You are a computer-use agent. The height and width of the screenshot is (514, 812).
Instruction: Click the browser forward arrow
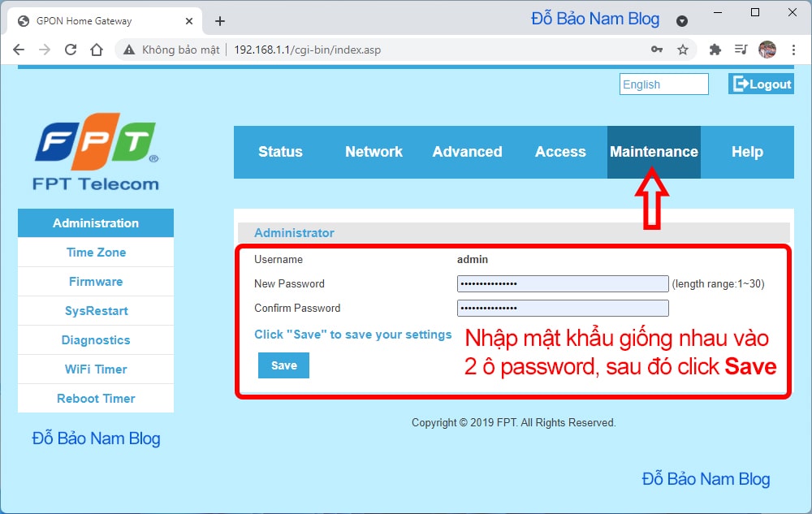[x=45, y=50]
